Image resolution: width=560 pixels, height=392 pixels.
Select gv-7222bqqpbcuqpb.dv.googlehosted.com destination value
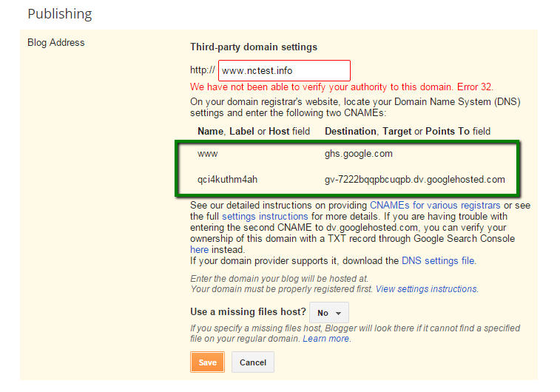(415, 179)
